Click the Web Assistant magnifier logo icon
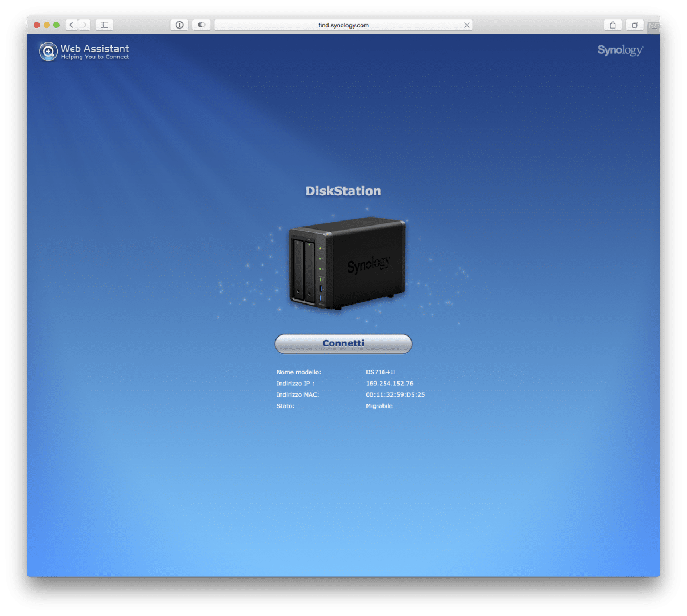The height and width of the screenshot is (616, 687). click(x=48, y=52)
